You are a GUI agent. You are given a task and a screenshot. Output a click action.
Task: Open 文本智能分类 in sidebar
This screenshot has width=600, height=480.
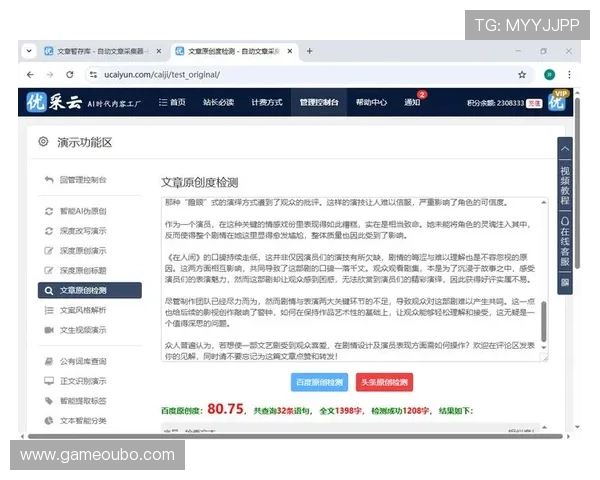coord(75,421)
